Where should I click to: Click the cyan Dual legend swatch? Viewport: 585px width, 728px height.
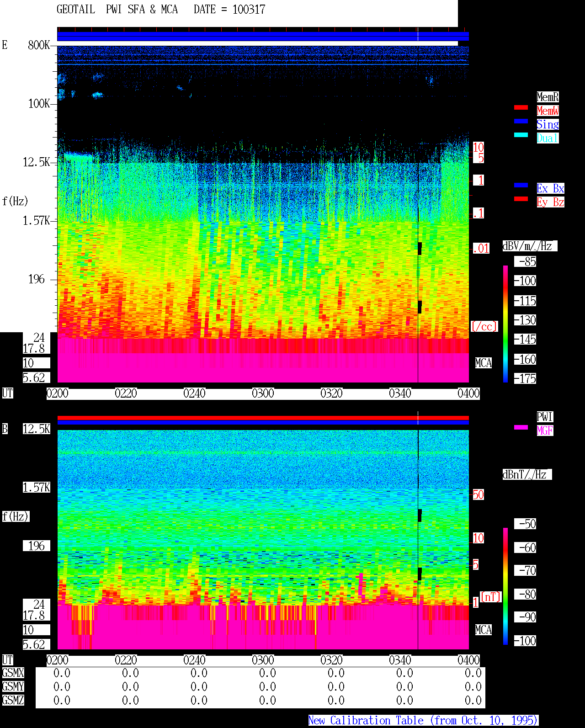click(x=521, y=135)
